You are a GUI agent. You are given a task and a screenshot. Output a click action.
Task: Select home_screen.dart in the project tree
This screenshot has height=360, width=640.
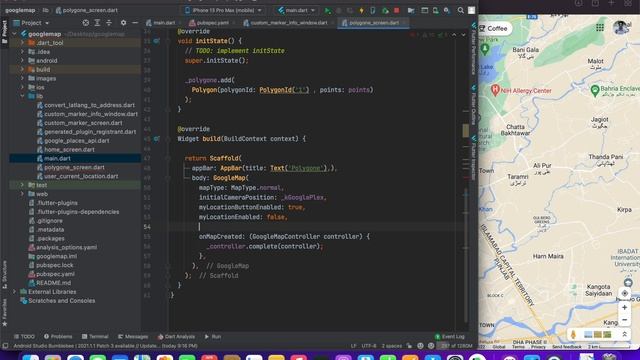[69, 149]
